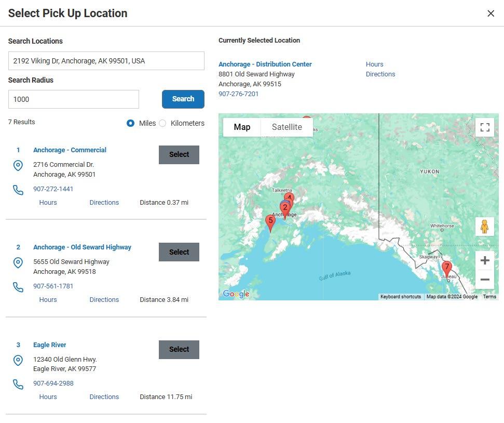Get Directions to currently selected Distribution Center

coord(380,74)
